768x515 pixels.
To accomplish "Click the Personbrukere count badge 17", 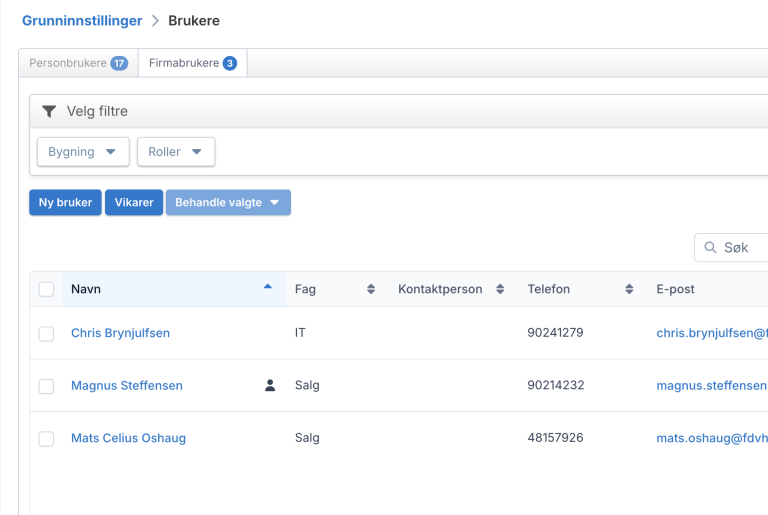I will tap(119, 63).
